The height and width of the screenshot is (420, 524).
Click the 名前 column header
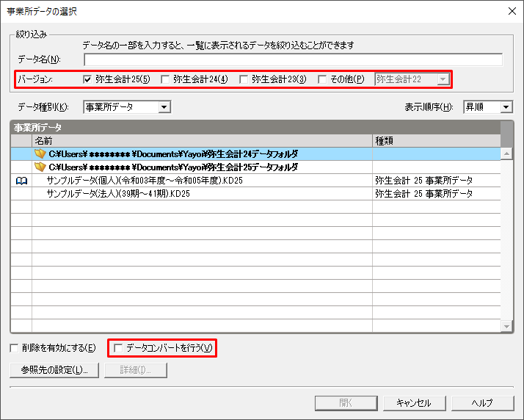(x=202, y=141)
